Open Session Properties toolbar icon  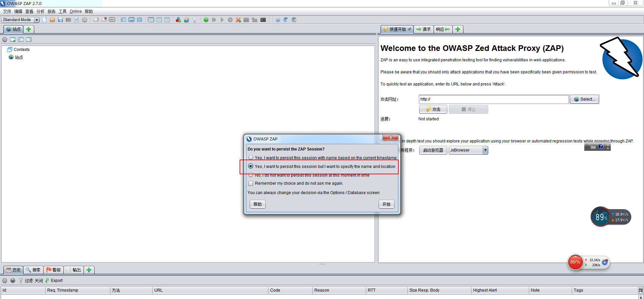[77, 20]
